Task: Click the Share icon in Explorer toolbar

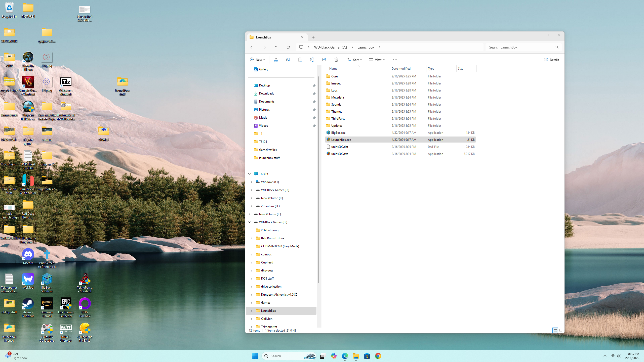Action: [x=324, y=60]
